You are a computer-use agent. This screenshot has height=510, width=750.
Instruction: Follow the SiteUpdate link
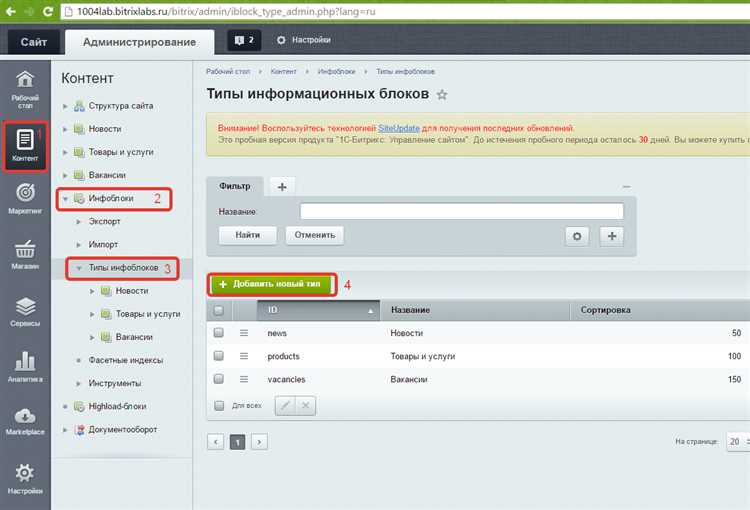[x=398, y=128]
